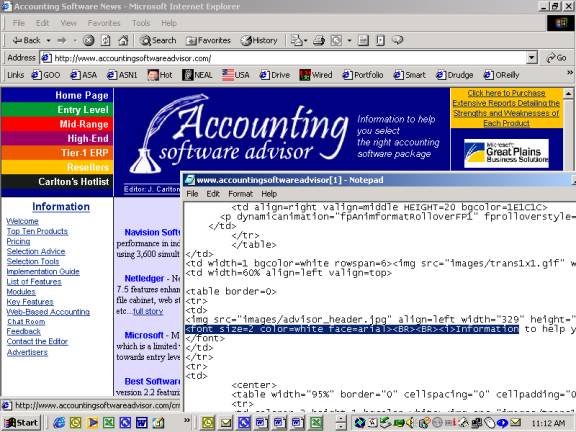This screenshot has width=576, height=432.
Task: Open the High-End navigation tab
Action: coord(57,138)
